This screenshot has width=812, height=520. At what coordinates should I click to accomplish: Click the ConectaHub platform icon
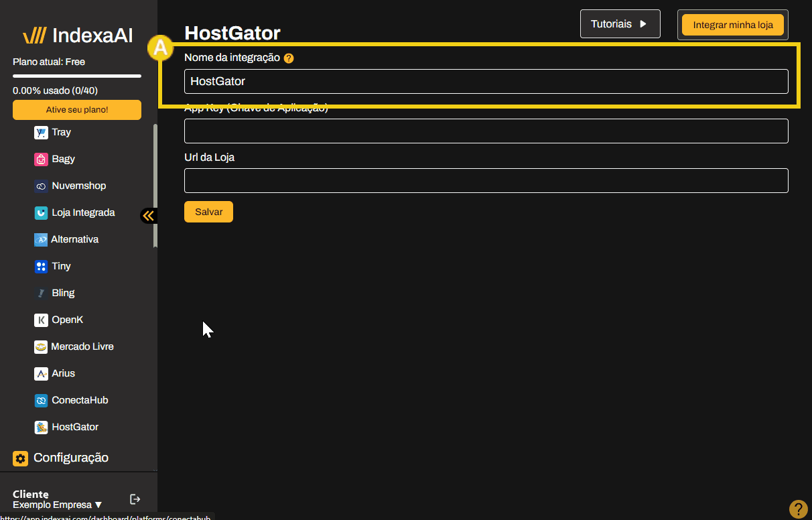tap(41, 401)
